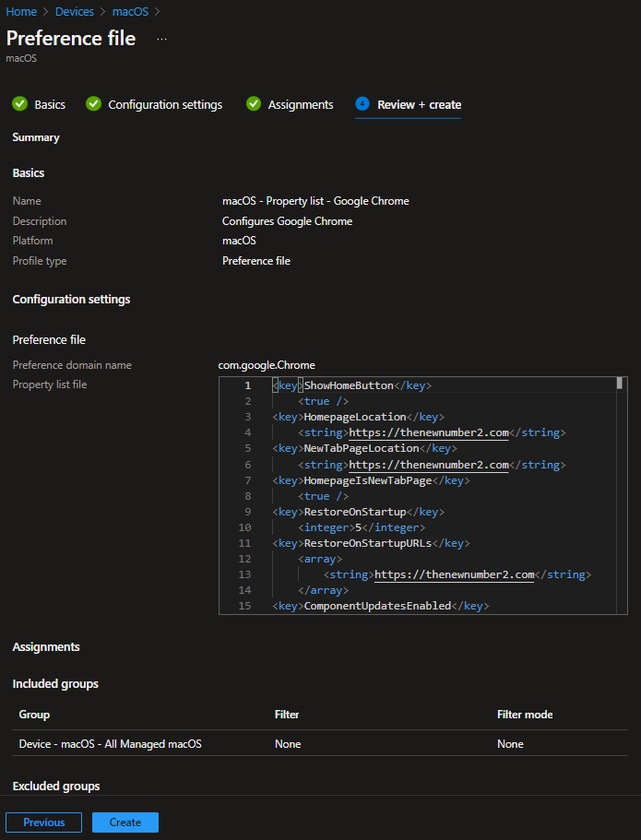Select the HomepageLocation key text

355,417
